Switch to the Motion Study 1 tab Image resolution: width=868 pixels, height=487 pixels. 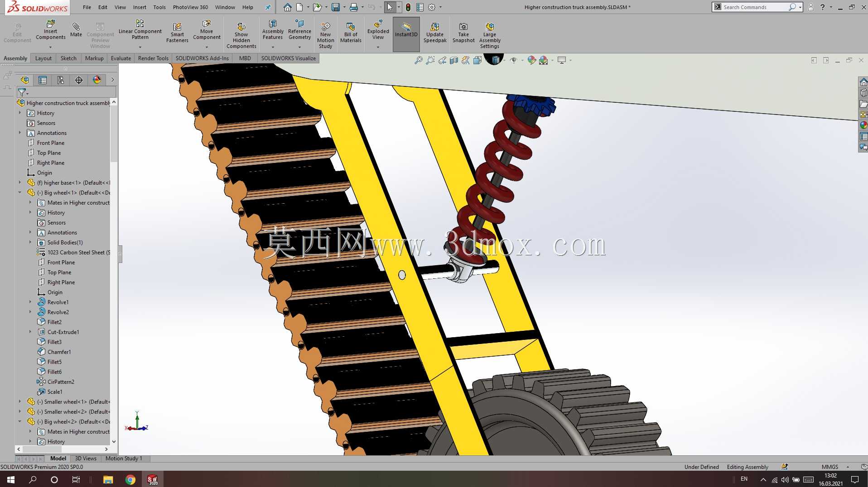pos(124,458)
